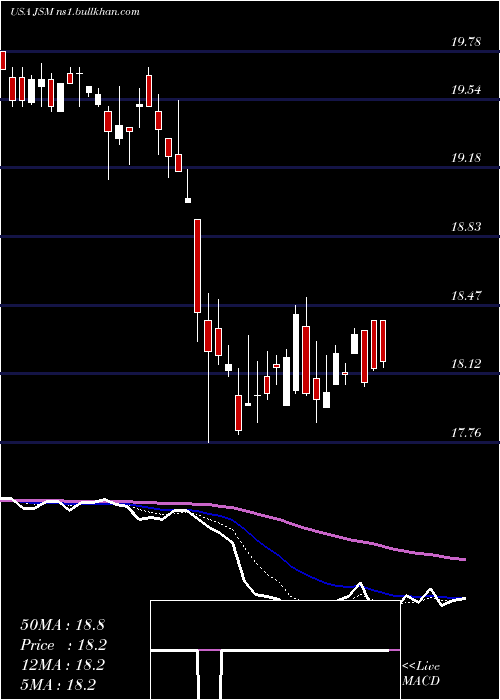Click the 18.47 price level label
This screenshot has width=500, height=700.
point(467,296)
